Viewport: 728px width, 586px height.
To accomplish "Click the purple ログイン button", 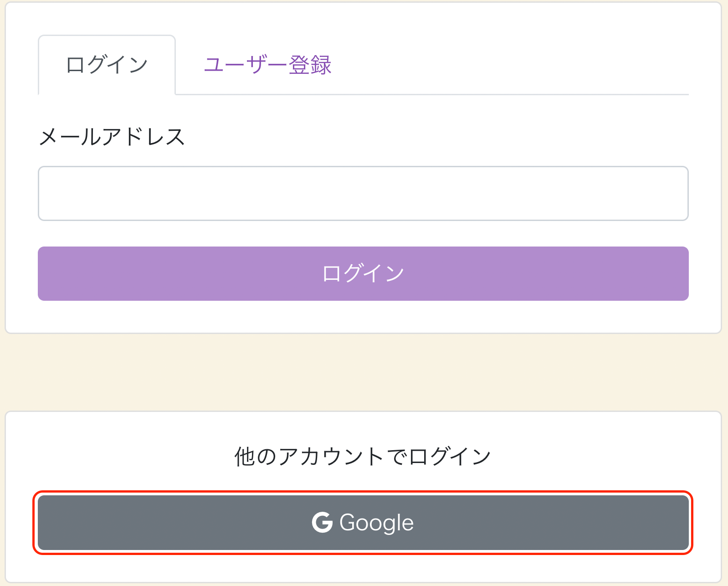I will 363,273.
